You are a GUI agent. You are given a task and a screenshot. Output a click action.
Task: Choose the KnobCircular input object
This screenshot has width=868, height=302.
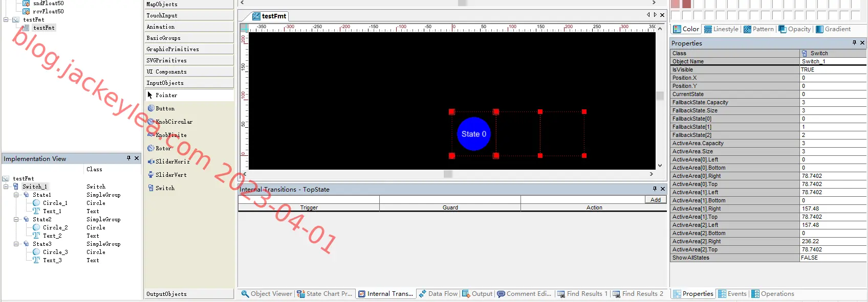173,122
